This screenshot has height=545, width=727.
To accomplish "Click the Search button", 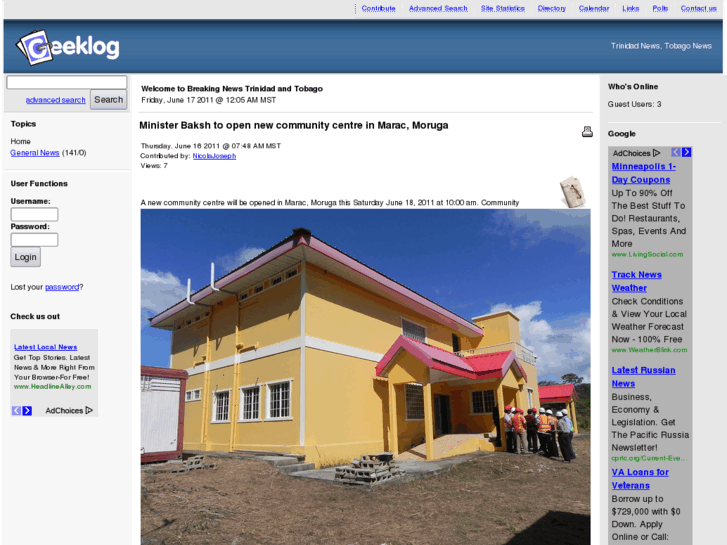I will [x=108, y=100].
